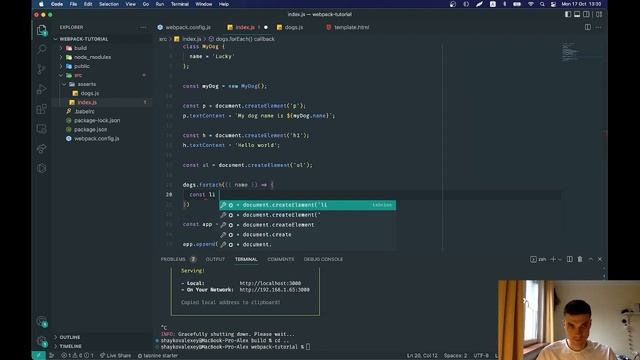Open the Explorer view in activity bar

[x=42, y=30]
